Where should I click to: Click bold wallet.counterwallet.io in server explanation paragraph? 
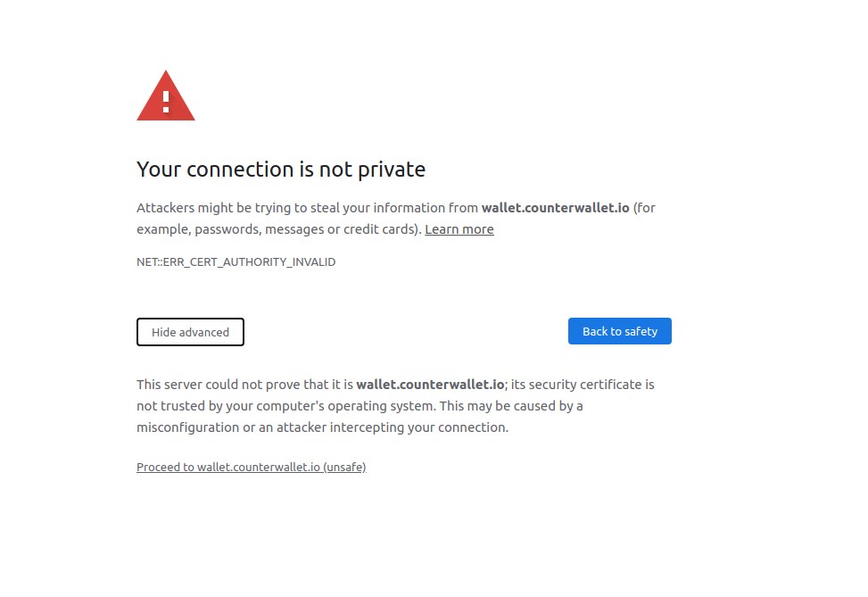430,385
